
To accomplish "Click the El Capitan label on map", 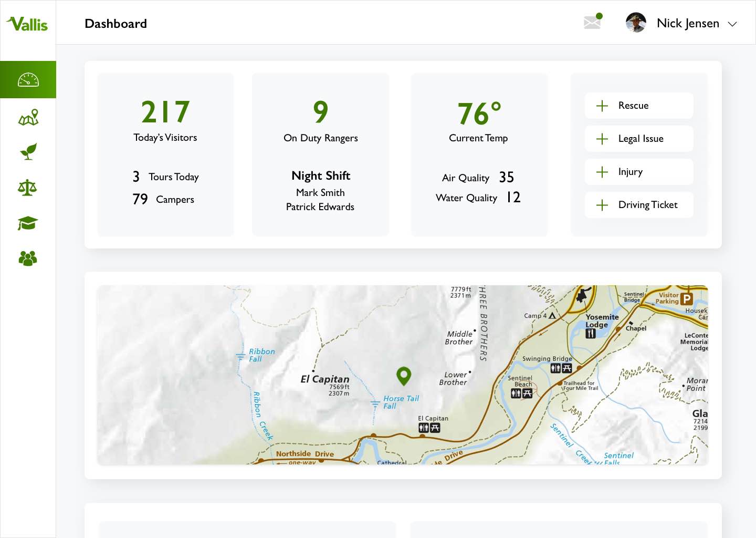I will click(x=325, y=379).
